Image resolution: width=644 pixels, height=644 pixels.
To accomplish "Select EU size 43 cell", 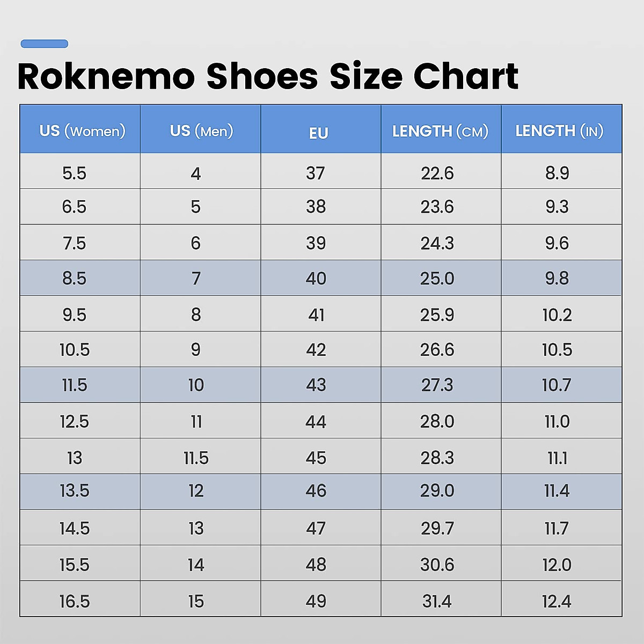I will click(316, 385).
